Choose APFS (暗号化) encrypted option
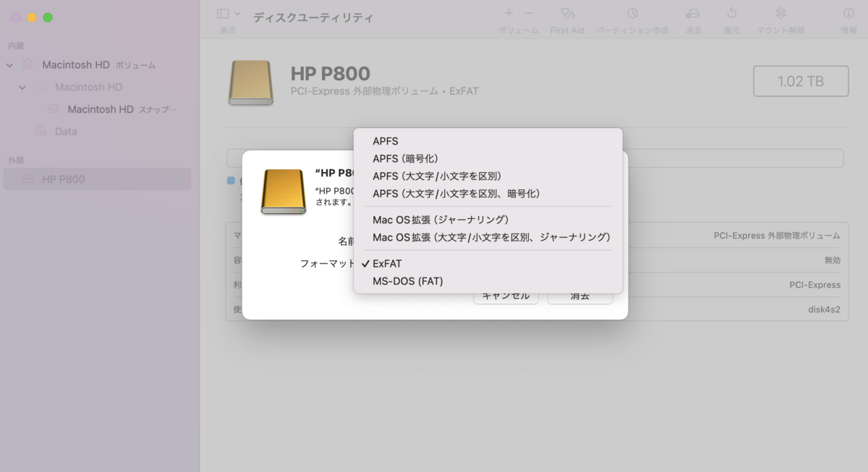The height and width of the screenshot is (472, 868). point(488,158)
